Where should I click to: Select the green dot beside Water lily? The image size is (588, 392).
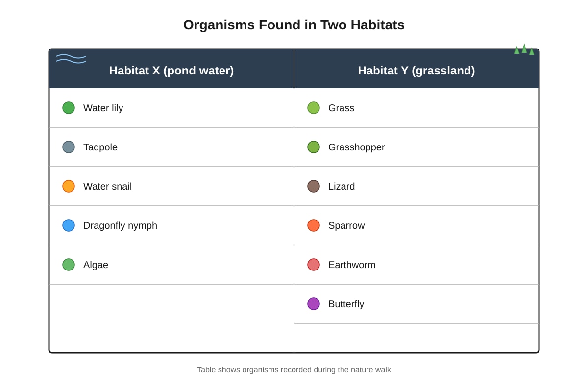click(x=69, y=108)
